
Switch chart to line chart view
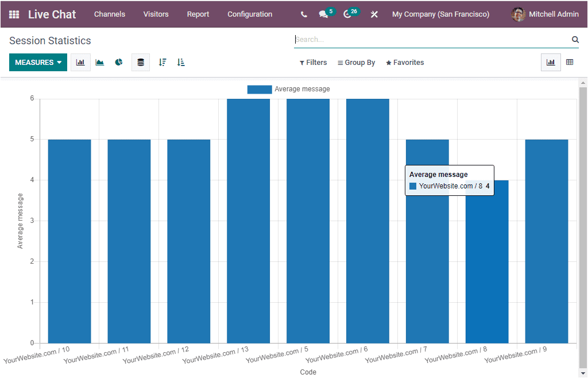(x=99, y=62)
